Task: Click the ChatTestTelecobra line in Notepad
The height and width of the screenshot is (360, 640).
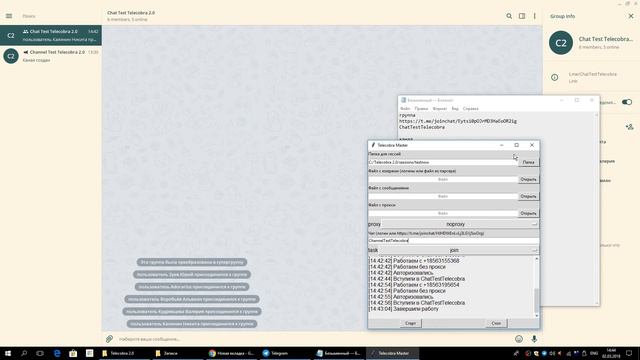Action: click(422, 127)
